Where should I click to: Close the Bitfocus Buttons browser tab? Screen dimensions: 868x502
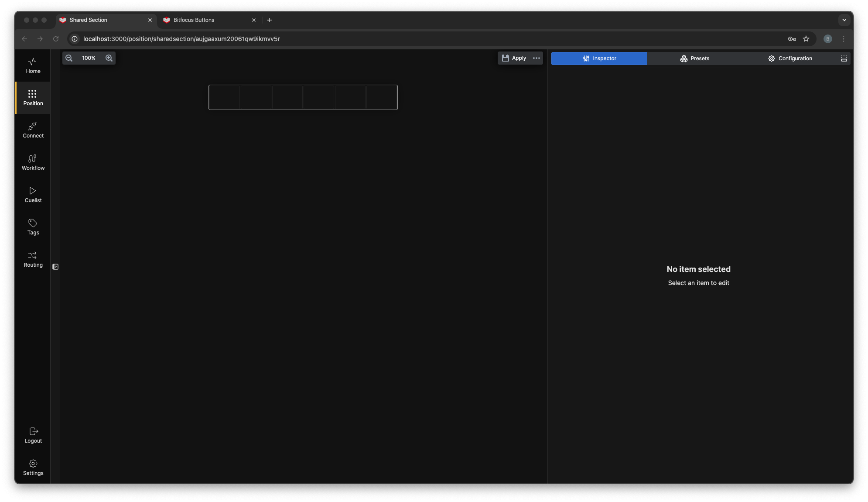pos(254,20)
